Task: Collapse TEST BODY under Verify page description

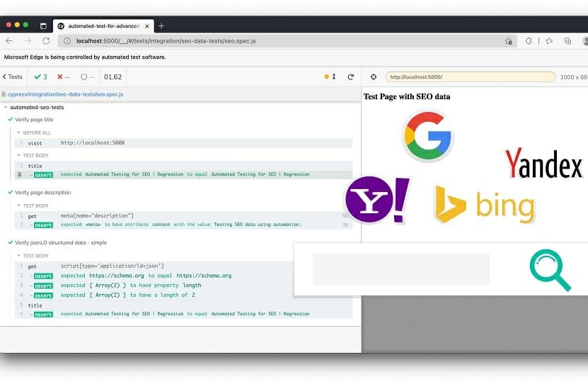Action: (35, 205)
